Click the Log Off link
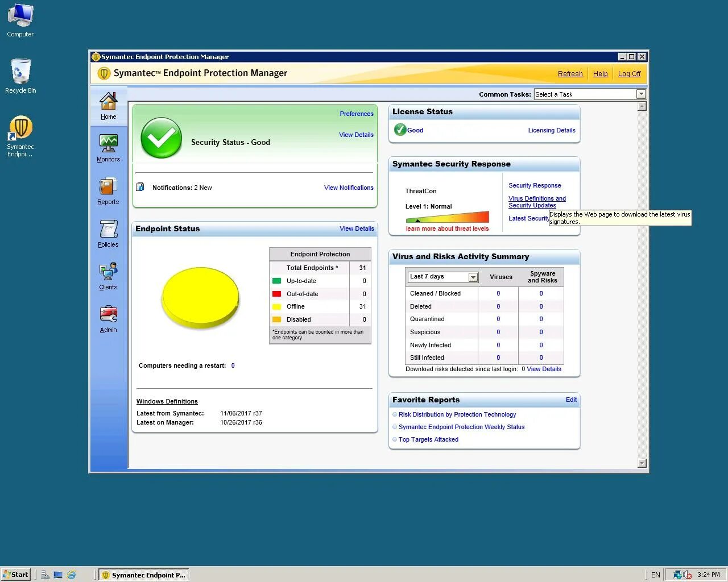Image resolution: width=728 pixels, height=582 pixels. pos(630,74)
